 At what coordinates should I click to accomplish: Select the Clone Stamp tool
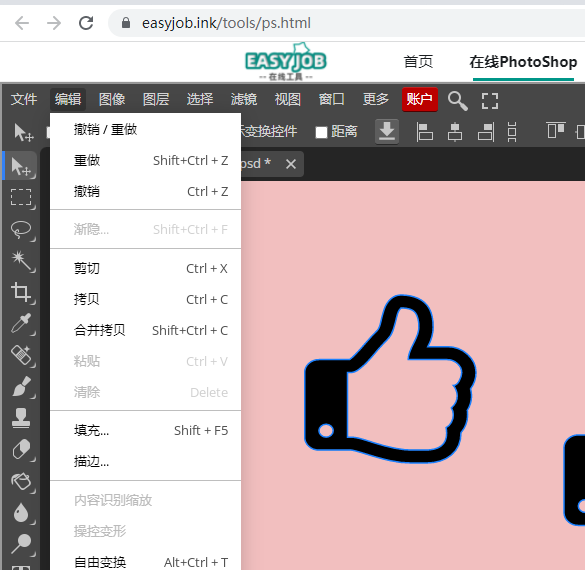(21, 417)
